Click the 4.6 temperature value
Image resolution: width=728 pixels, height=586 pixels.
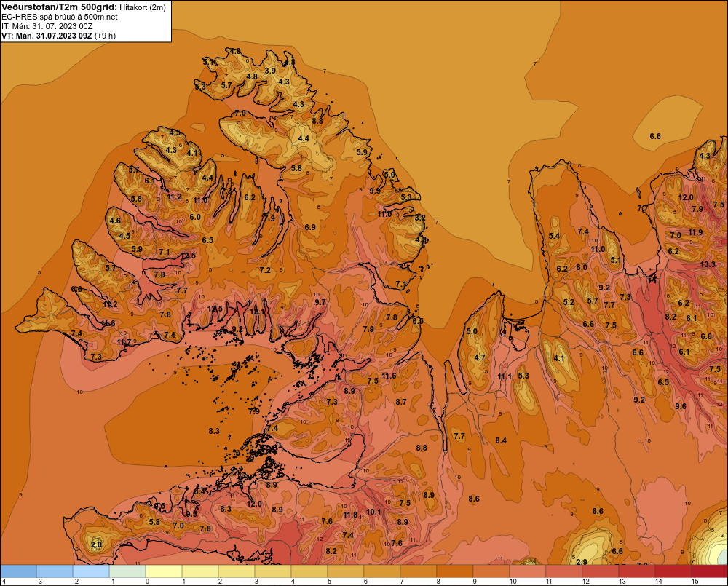coord(115,221)
